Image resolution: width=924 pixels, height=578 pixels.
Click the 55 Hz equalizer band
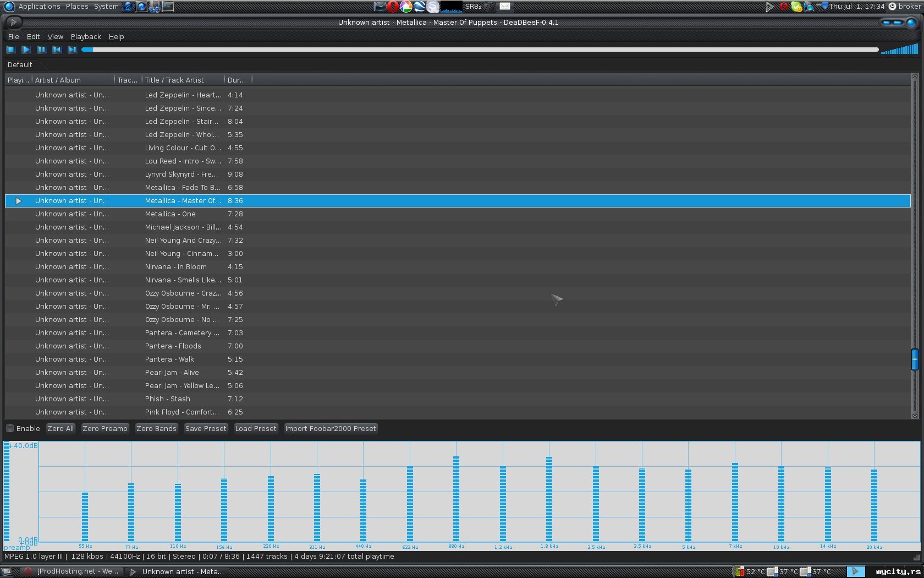click(85, 517)
